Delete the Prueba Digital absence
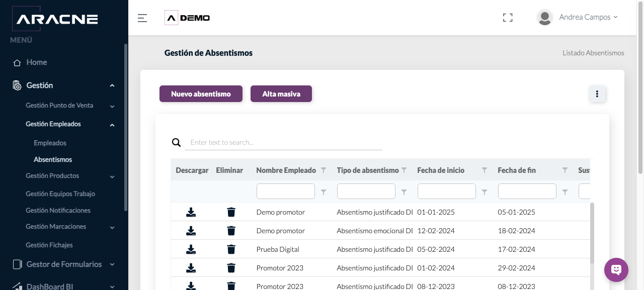This screenshot has width=644, height=290. (x=231, y=249)
